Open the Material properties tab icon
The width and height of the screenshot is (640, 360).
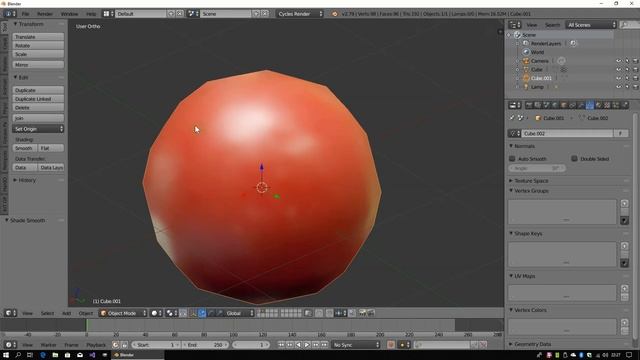(x=598, y=105)
